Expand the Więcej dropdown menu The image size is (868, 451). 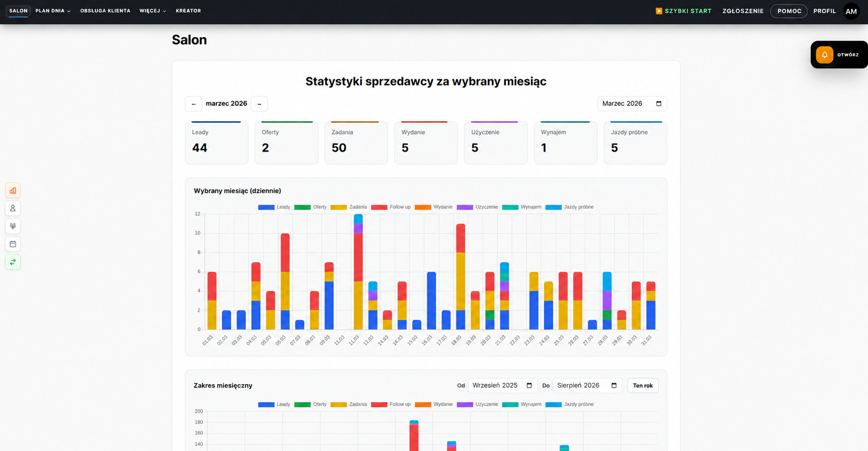(153, 11)
